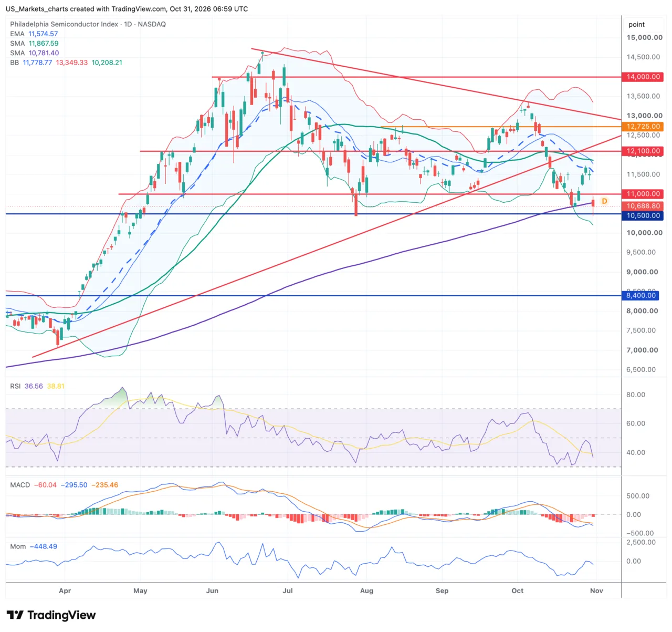This screenshot has height=632, width=672.
Task: Click the MACD indicator legend label
Action: click(20, 485)
